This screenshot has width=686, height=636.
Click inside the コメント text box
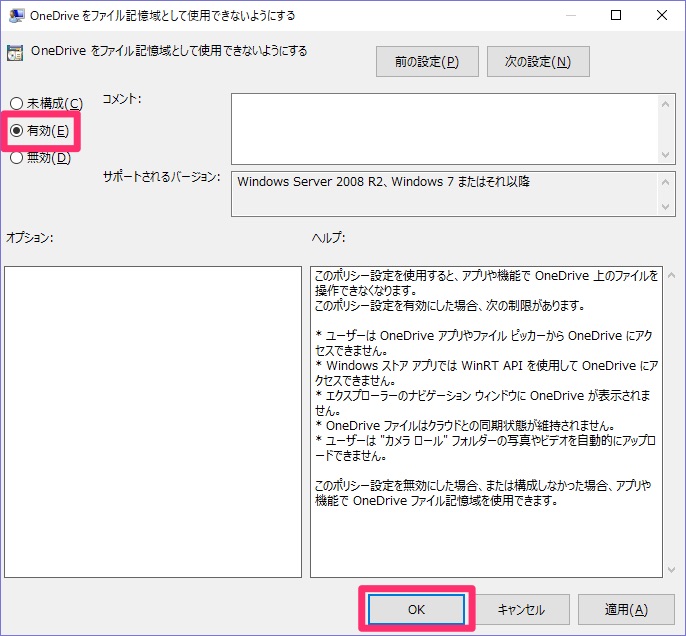click(x=444, y=129)
